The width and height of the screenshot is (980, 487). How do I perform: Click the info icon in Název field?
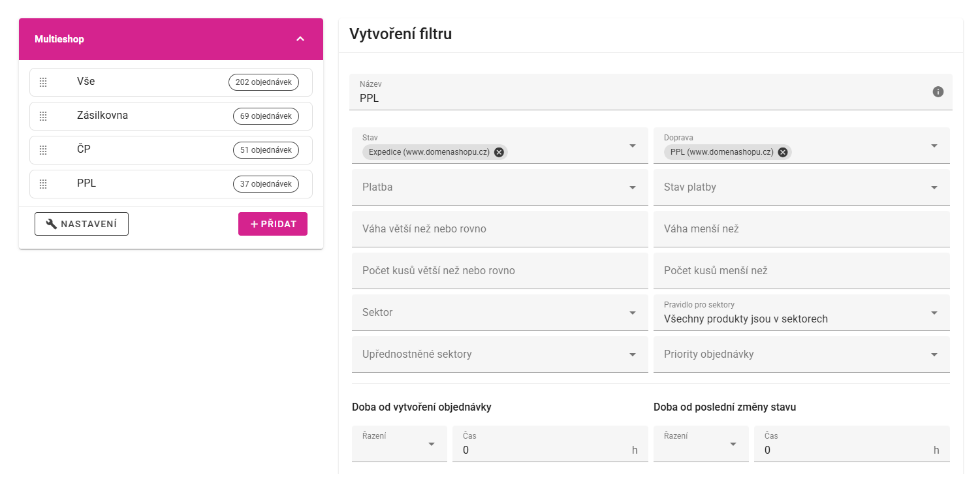tap(938, 92)
